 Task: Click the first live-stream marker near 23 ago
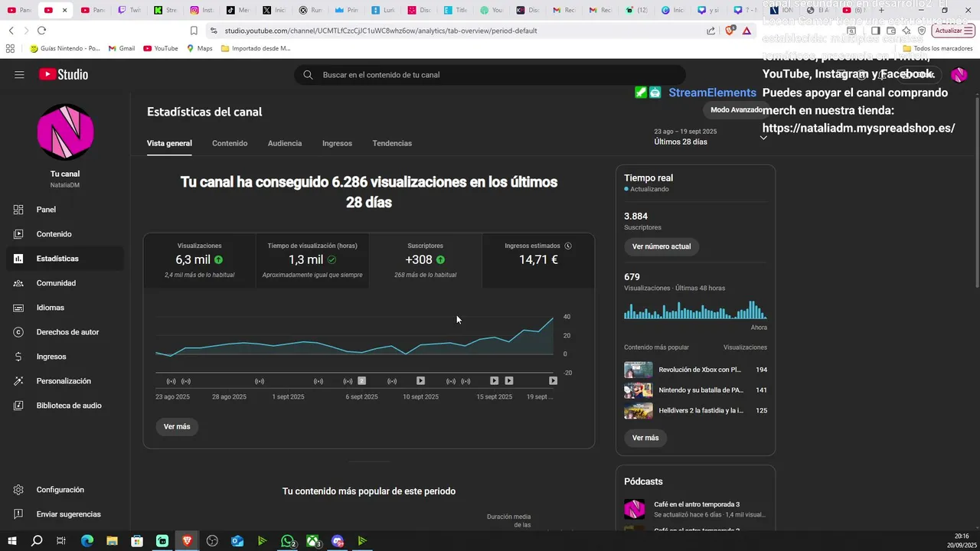(x=171, y=380)
